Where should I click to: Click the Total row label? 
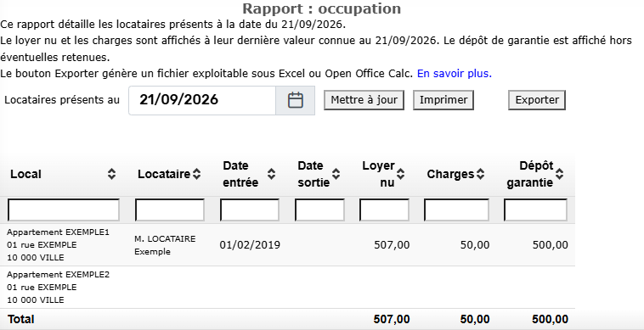(20, 319)
